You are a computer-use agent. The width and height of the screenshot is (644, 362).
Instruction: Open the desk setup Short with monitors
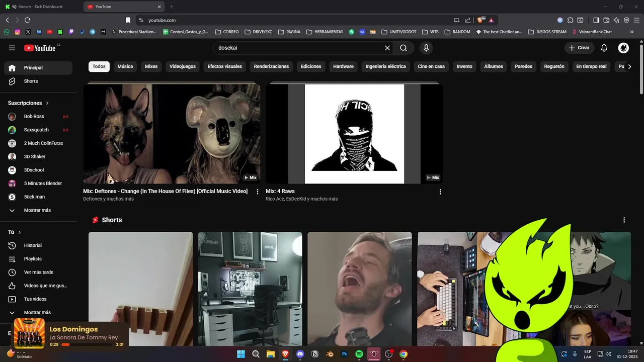(250, 289)
